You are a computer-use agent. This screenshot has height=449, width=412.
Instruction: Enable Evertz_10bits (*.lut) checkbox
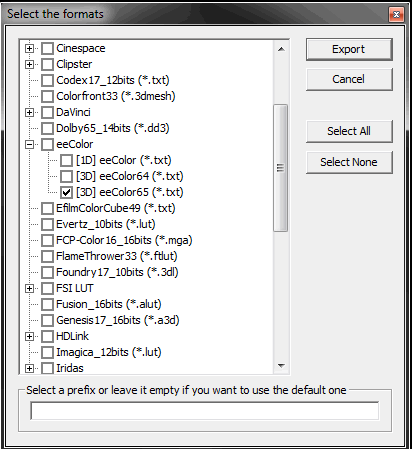click(x=47, y=224)
